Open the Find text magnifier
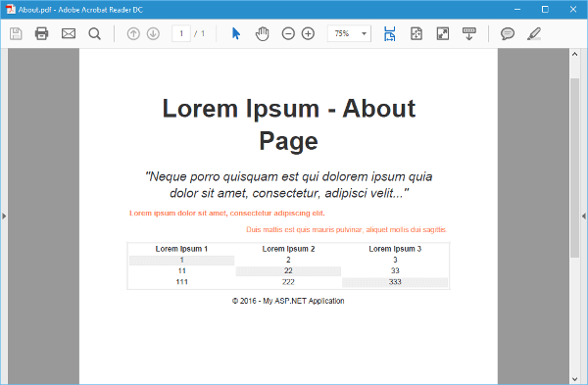Image resolution: width=588 pixels, height=385 pixels. point(94,33)
